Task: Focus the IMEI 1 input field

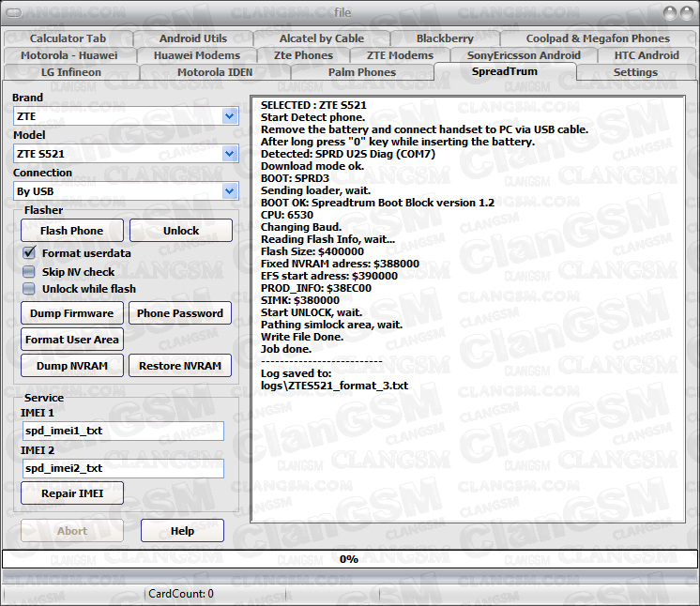Action: 123,432
